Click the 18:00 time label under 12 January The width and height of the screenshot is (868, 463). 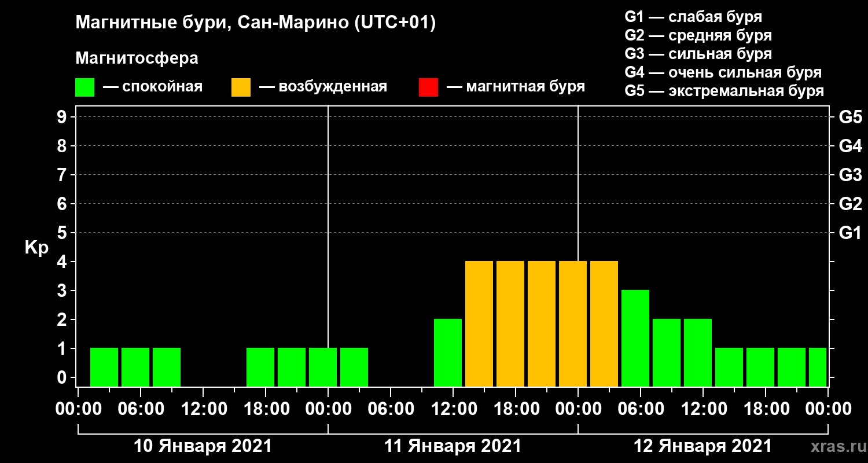[766, 409]
